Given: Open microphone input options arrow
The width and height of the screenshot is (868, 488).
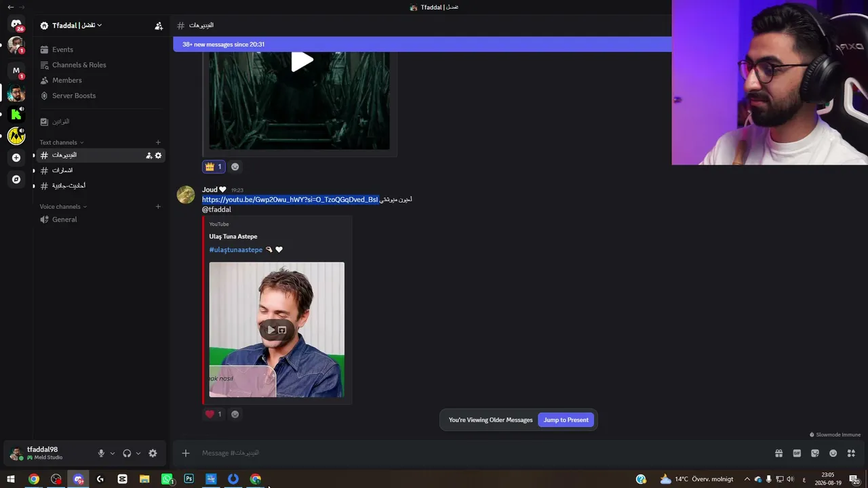Looking at the screenshot, I should point(113,453).
